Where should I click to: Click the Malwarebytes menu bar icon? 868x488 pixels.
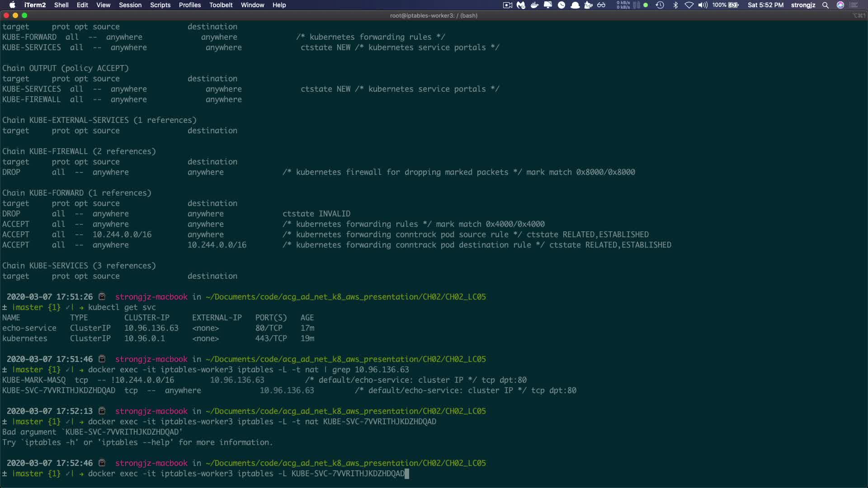pos(521,5)
